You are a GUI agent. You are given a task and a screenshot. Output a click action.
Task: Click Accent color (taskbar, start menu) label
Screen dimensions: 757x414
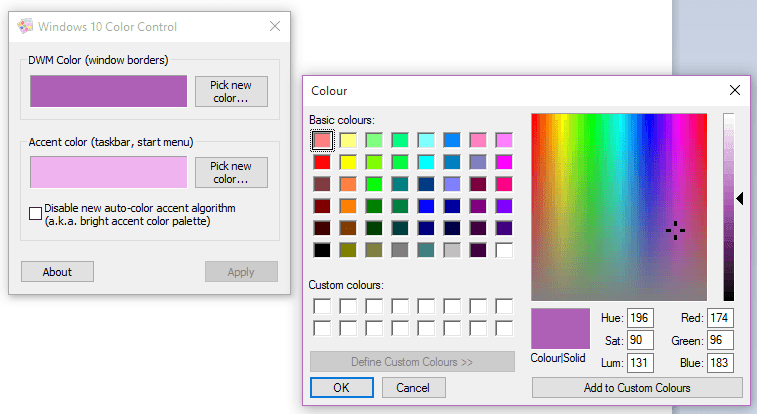click(x=111, y=142)
